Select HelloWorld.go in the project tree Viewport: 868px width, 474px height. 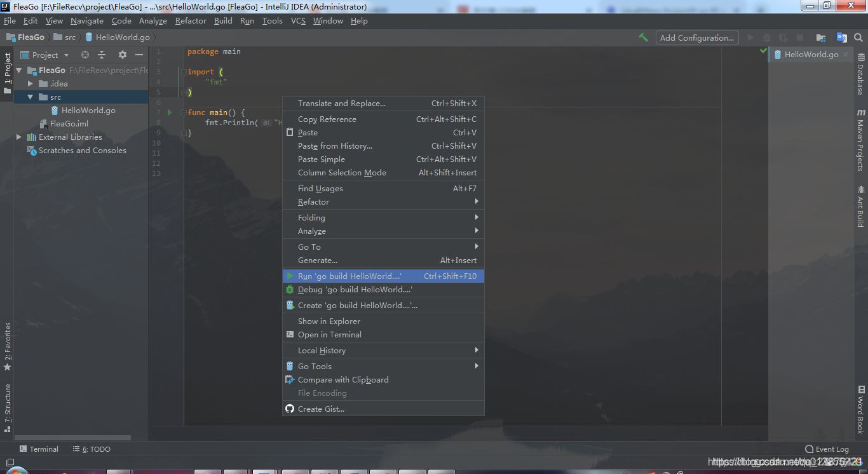(88, 111)
